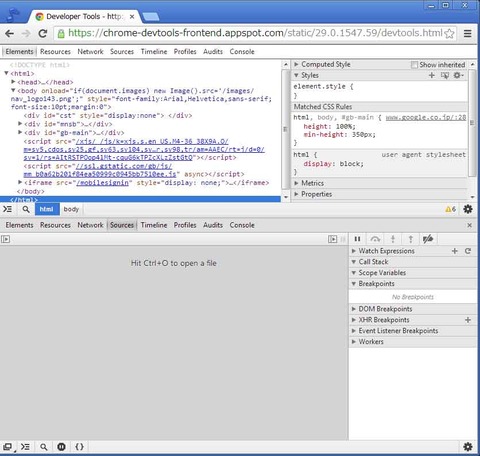Step over next function call icon
This screenshot has height=456, width=480.
pos(375,239)
